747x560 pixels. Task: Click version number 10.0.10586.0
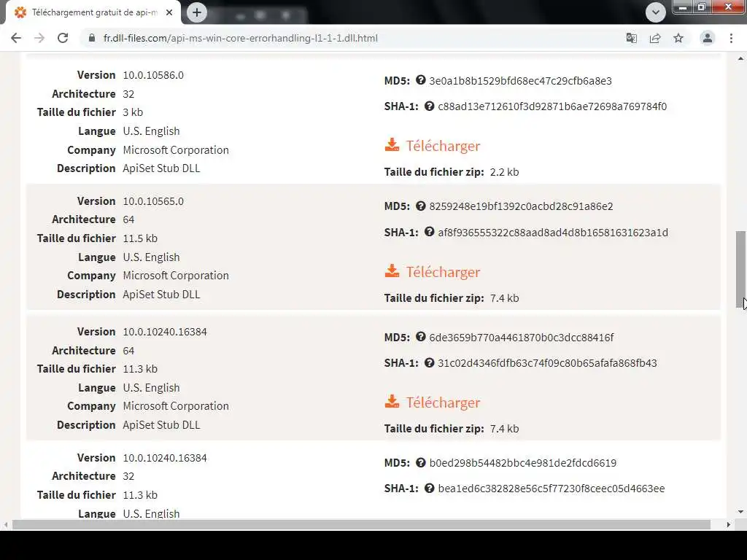click(153, 75)
